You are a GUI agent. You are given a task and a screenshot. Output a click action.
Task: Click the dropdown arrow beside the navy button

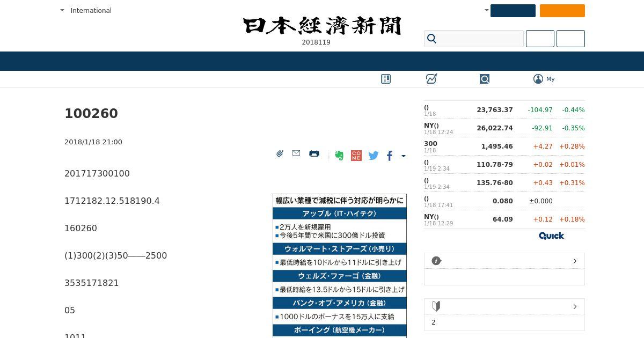[487, 10]
